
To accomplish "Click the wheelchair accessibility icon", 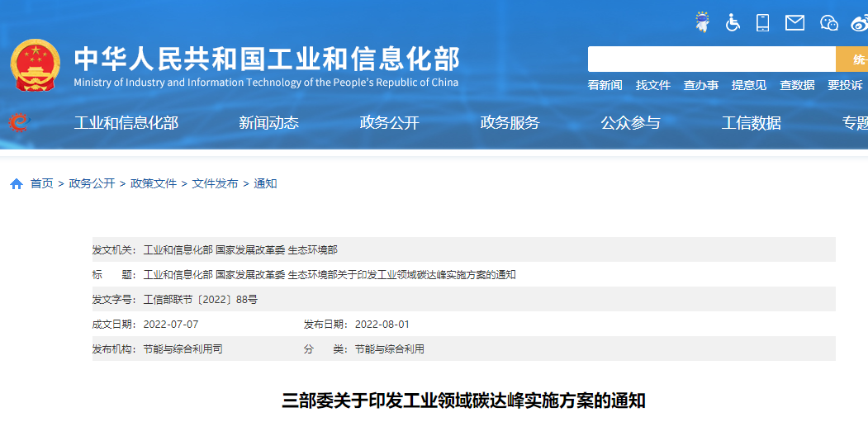I will [733, 22].
